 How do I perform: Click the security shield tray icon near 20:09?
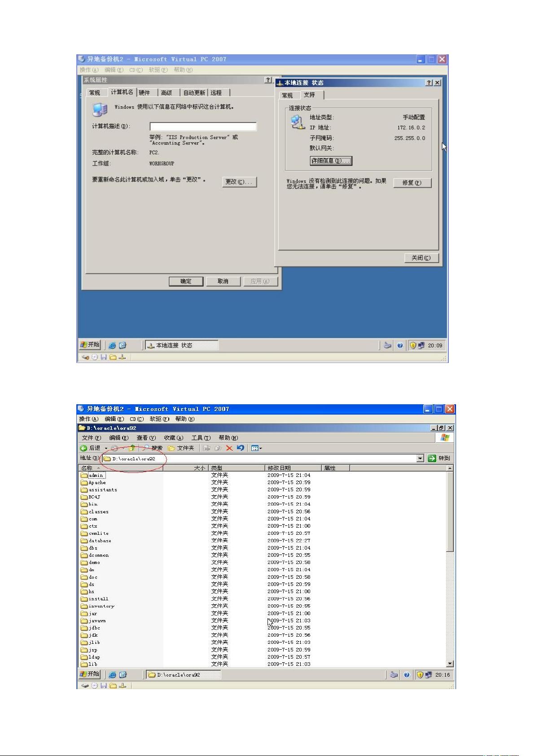click(x=413, y=345)
